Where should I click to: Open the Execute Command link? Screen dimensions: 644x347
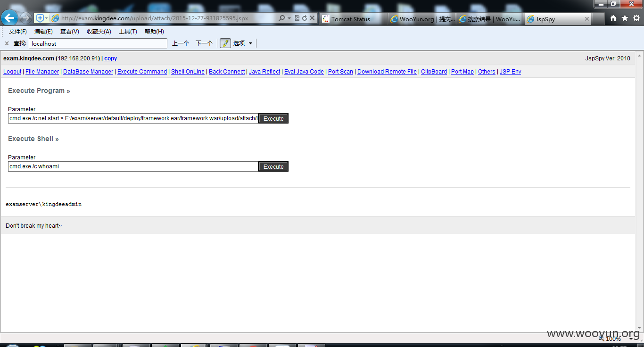click(x=142, y=72)
